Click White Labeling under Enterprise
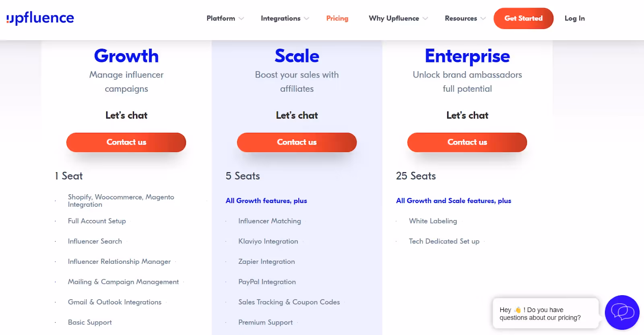The width and height of the screenshot is (644, 335). 432,221
